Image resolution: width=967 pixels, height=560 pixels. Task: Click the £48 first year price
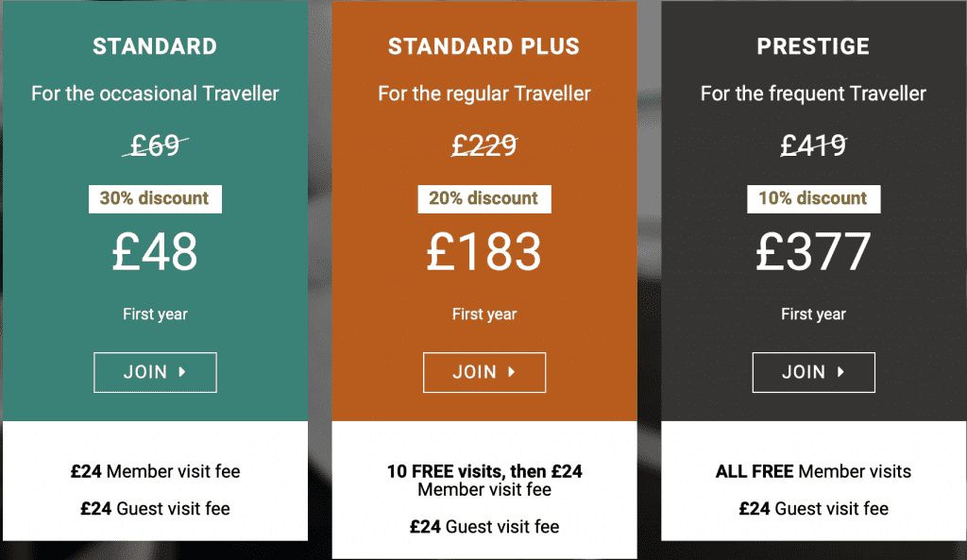point(155,252)
